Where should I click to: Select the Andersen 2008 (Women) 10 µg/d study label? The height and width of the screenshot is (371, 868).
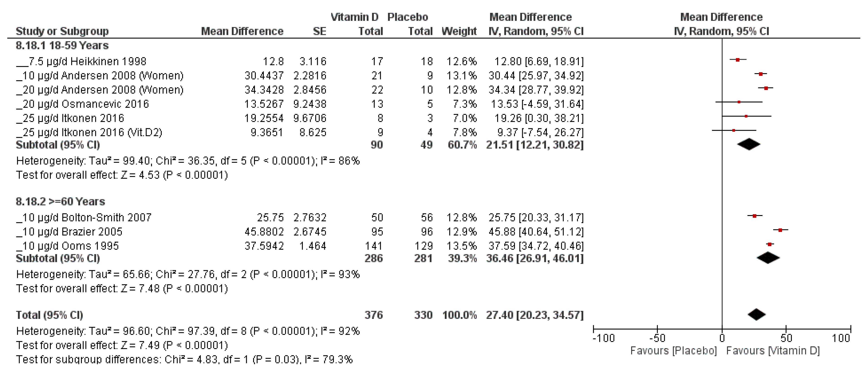[100, 76]
